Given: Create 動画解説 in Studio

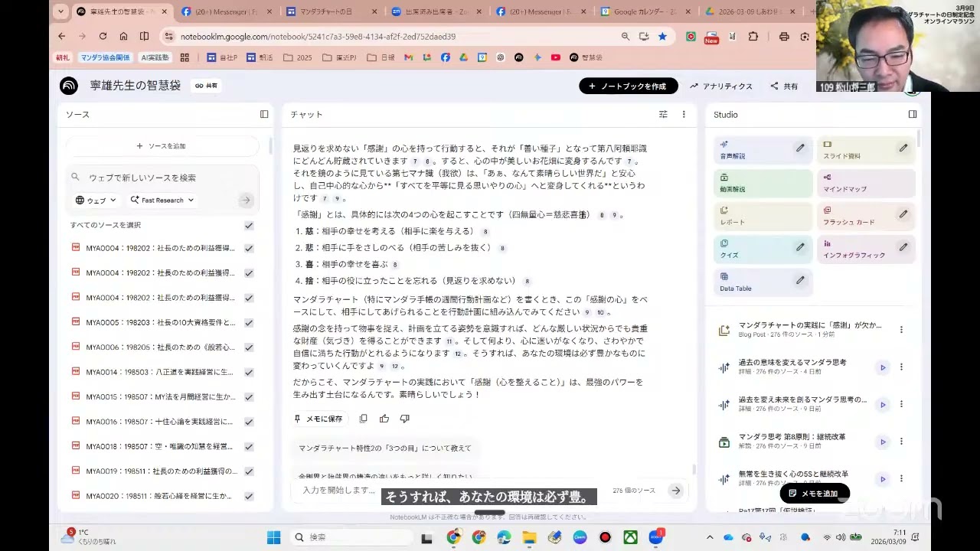Looking at the screenshot, I should tap(763, 184).
